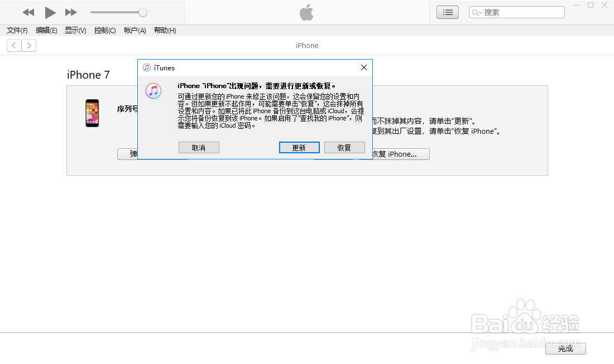Open the 文件(F) menu
614x364 pixels.
point(17,31)
